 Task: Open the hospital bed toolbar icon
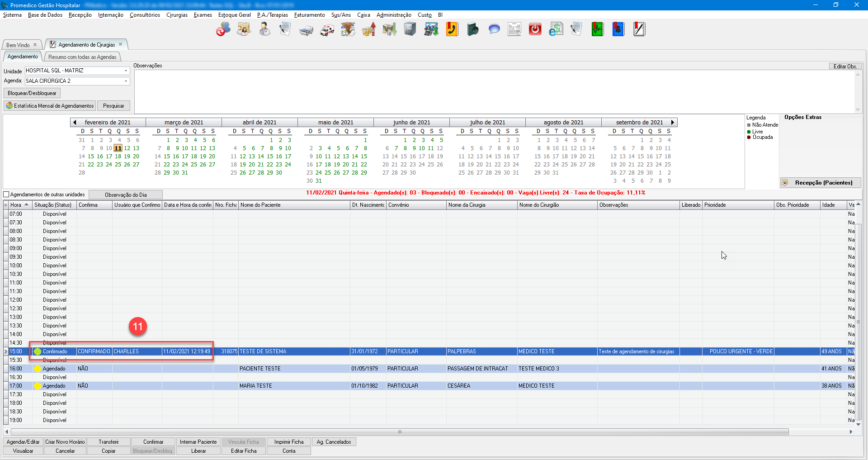click(306, 30)
